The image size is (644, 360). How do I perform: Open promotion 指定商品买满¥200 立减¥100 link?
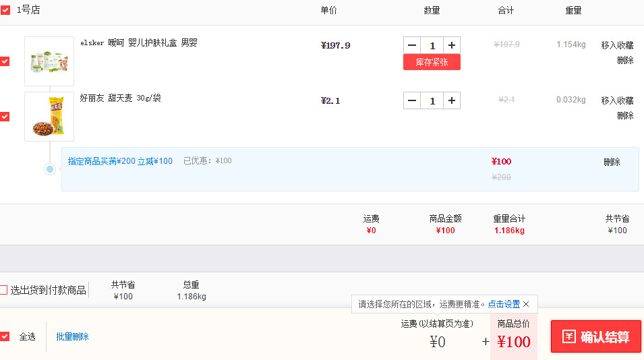point(120,161)
